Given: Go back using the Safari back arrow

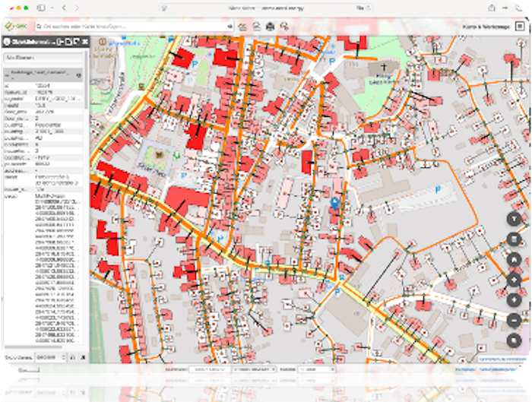Looking at the screenshot, I should (64, 7).
